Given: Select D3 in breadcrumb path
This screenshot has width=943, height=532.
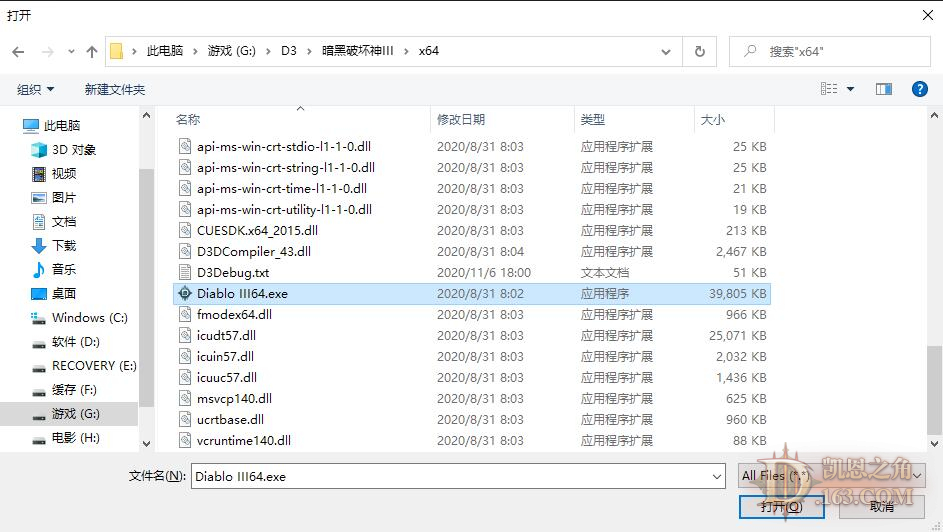Looking at the screenshot, I should tap(289, 51).
